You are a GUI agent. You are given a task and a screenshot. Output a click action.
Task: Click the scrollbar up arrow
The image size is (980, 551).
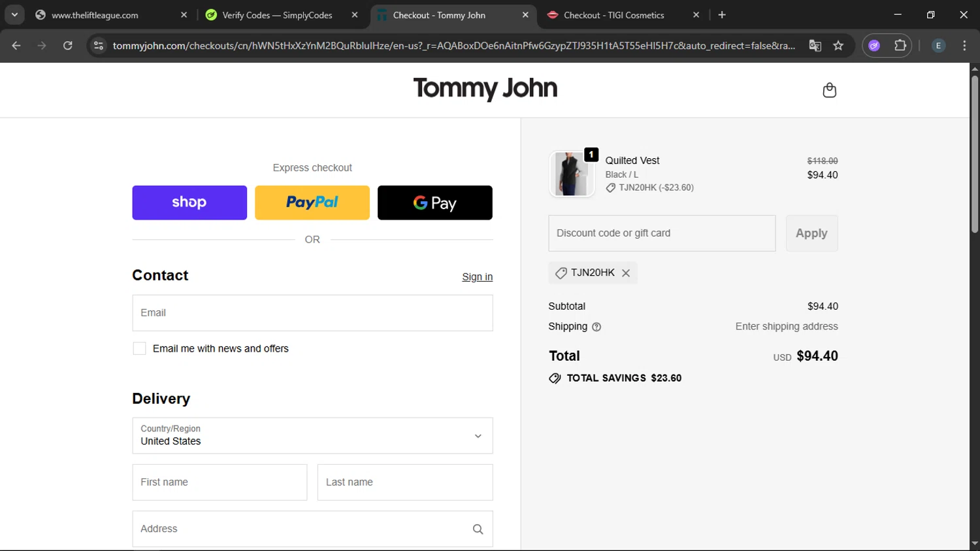[975, 69]
